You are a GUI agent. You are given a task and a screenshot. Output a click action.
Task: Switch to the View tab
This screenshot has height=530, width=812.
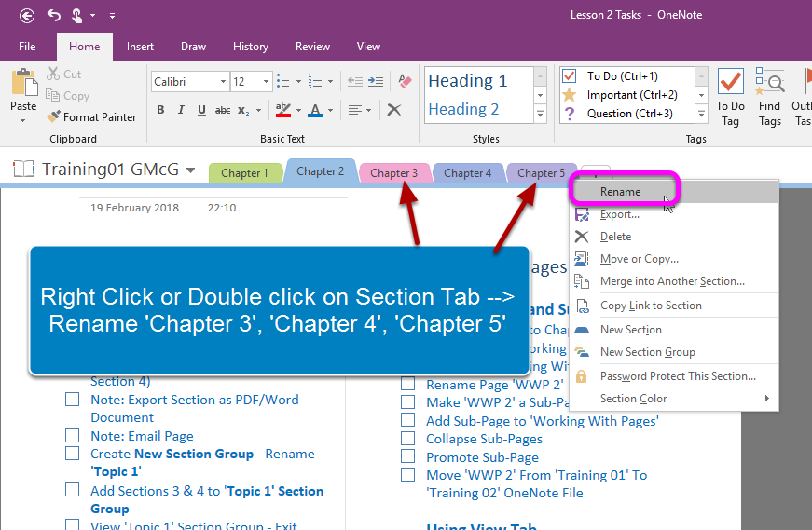(368, 47)
